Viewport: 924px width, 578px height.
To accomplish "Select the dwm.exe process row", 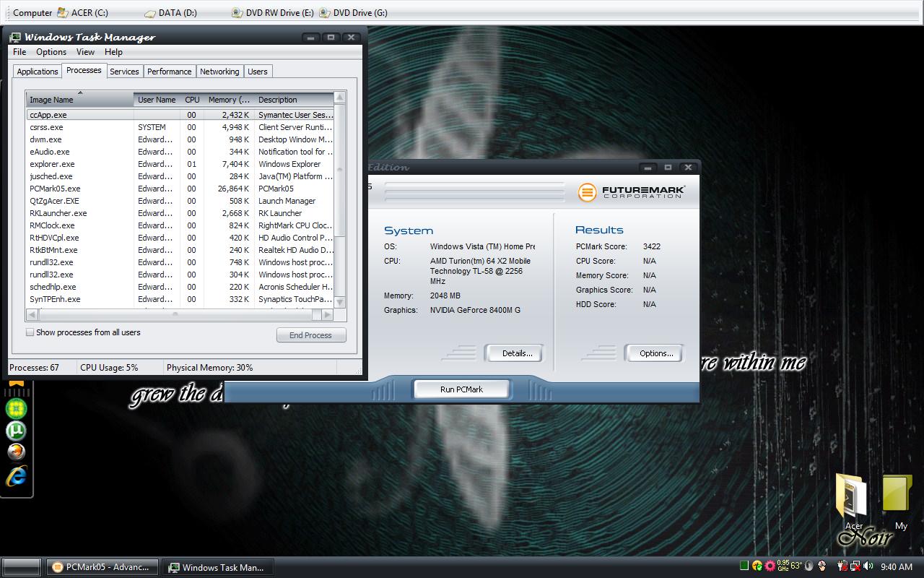I will tap(180, 139).
